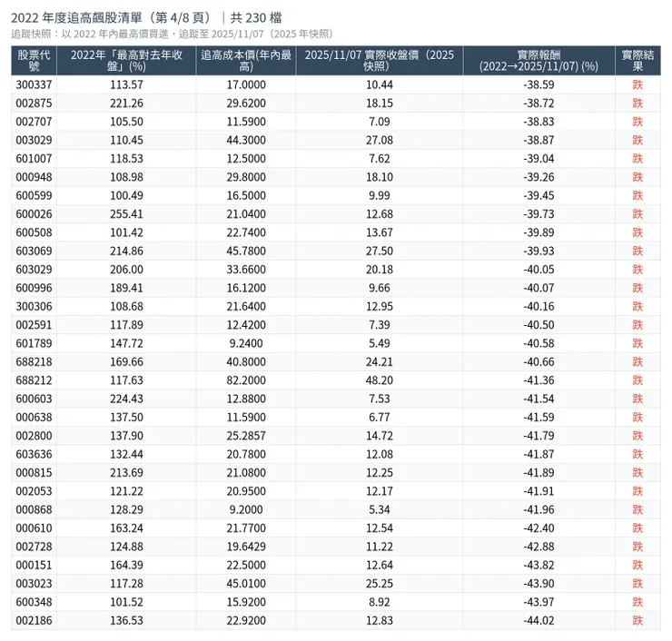Select stock code 000948
This screenshot has width=672, height=641.
[34, 177]
